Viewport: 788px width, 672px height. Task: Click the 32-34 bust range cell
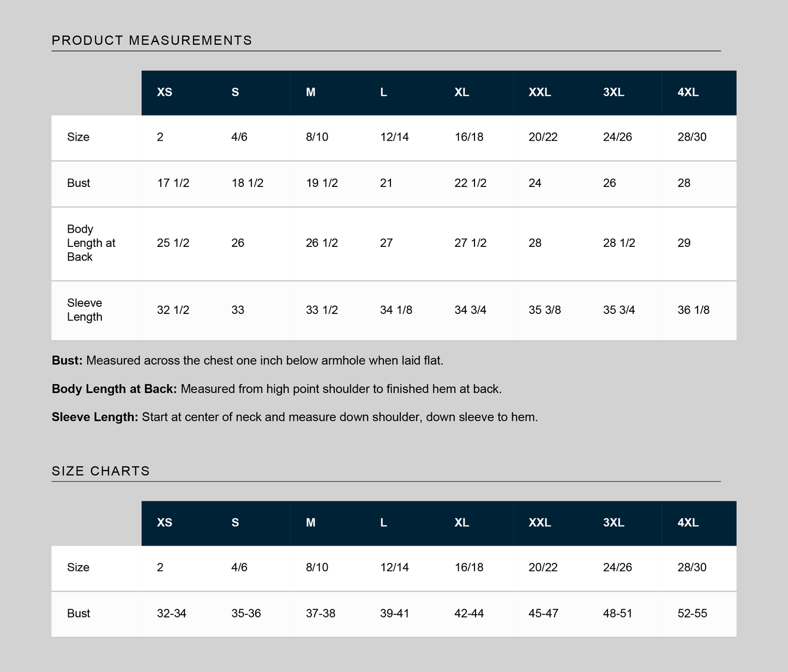click(x=172, y=614)
